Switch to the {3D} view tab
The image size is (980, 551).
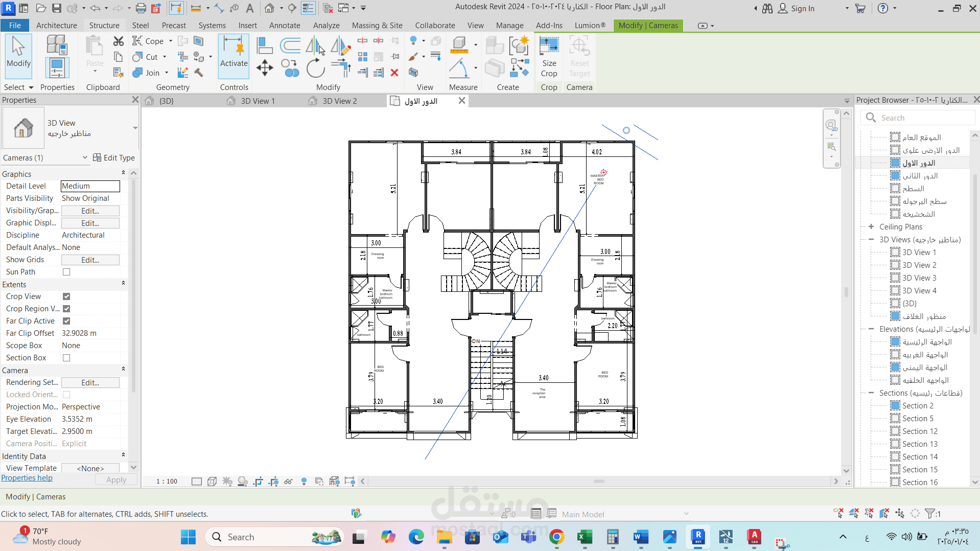pyautogui.click(x=166, y=101)
